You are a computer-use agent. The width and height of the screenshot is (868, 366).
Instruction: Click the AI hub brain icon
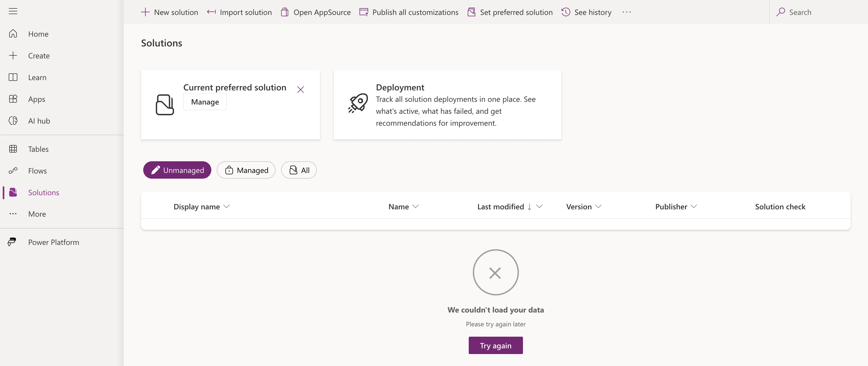(13, 121)
